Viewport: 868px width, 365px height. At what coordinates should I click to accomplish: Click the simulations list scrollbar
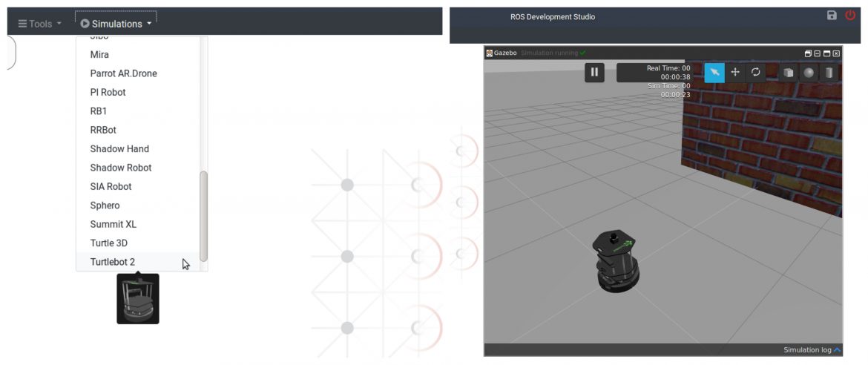click(204, 216)
